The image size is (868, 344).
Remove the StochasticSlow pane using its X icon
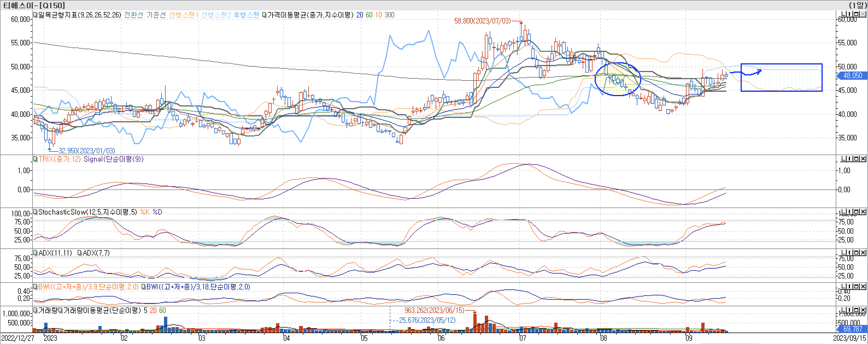point(863,212)
